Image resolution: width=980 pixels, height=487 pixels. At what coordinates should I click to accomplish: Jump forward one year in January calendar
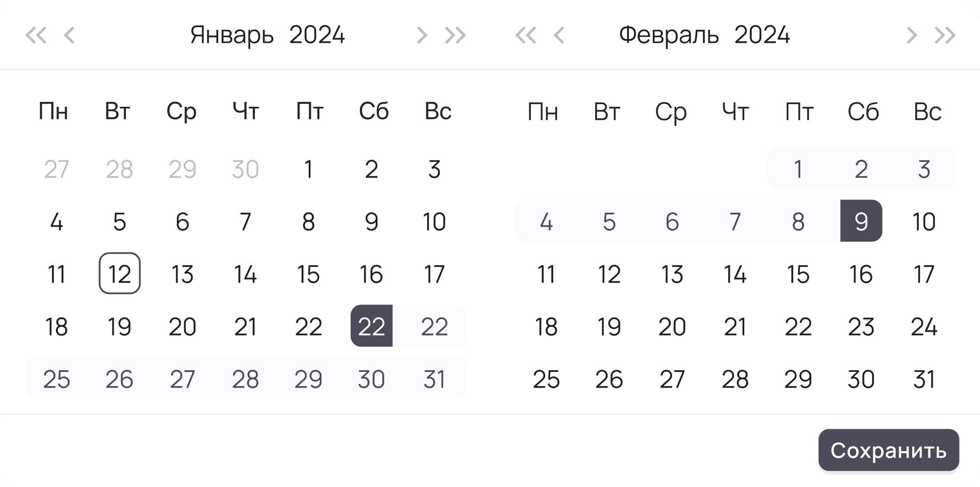point(455,35)
